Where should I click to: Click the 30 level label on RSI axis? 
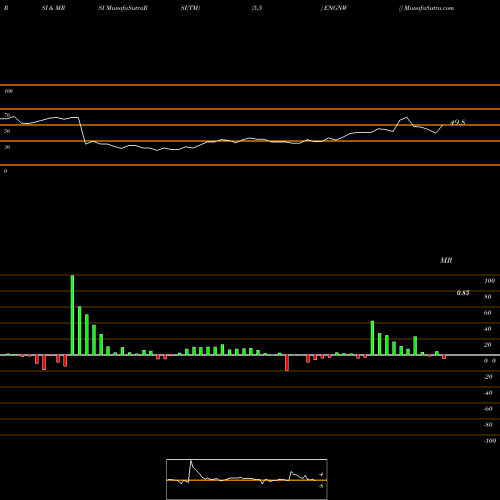7,147
